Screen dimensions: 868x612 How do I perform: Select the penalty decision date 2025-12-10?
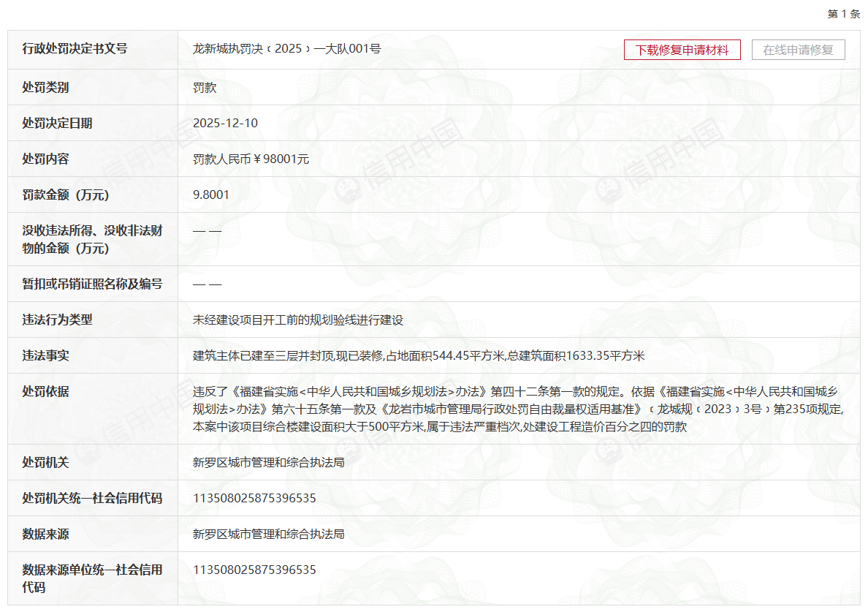(225, 123)
